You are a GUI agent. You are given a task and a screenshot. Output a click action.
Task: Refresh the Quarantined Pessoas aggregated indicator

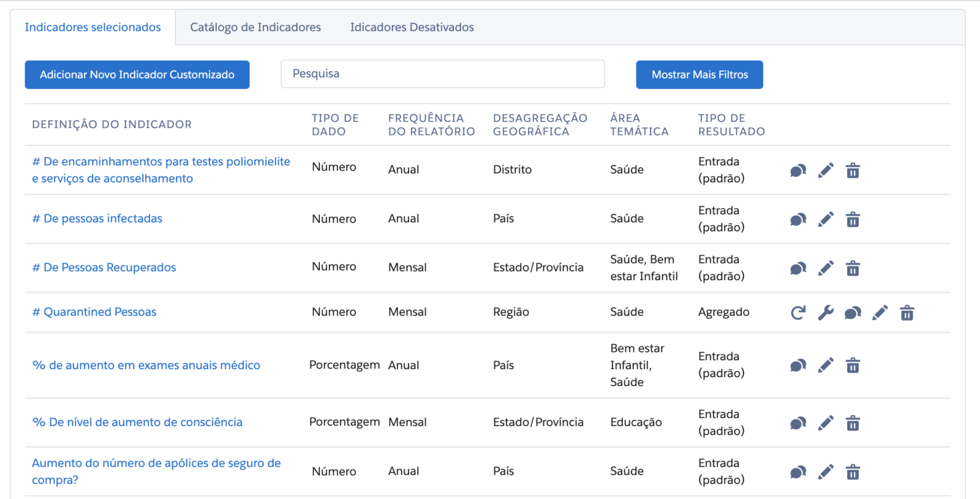click(x=798, y=313)
